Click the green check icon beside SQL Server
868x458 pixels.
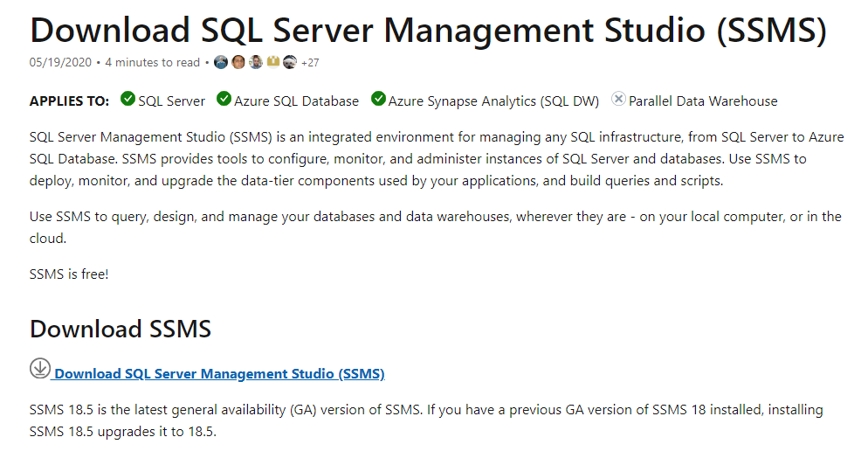(x=127, y=99)
